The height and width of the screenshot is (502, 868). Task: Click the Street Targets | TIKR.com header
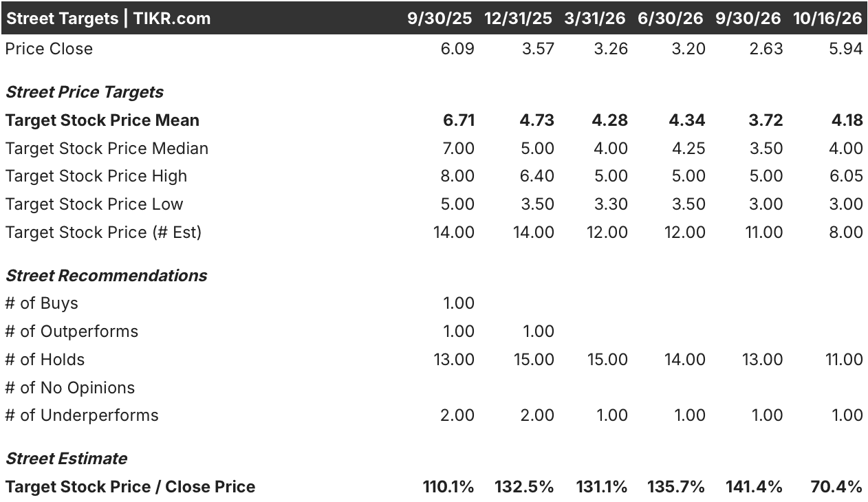pyautogui.click(x=108, y=19)
